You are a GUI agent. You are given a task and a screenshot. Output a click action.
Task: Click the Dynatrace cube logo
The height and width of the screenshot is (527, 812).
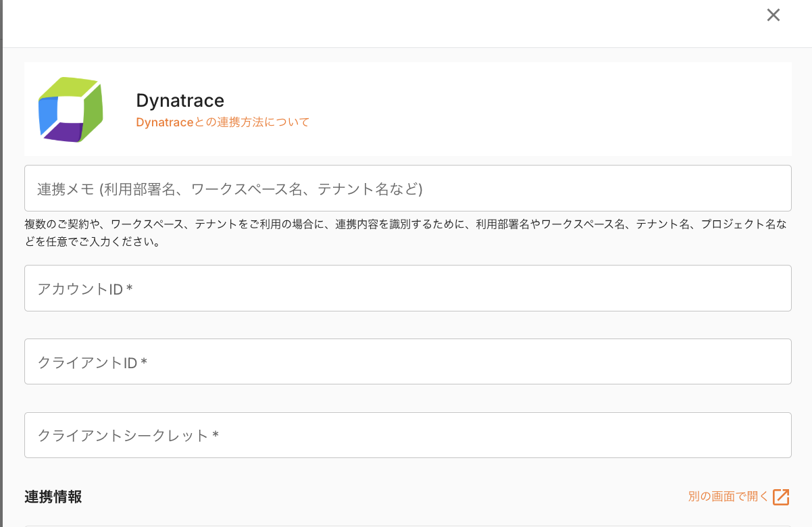coord(71,109)
